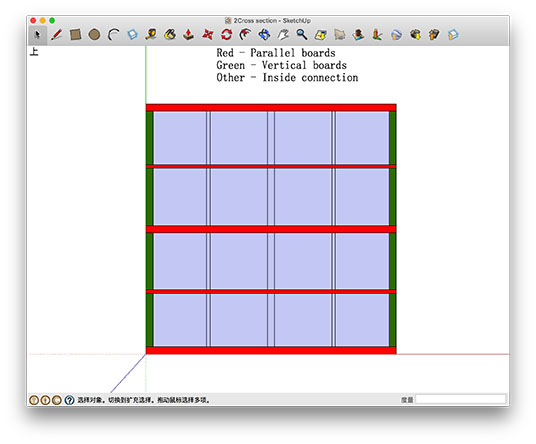536x444 pixels.
Task: Click the 'Other - Inside connection' text label
Action: (287, 78)
